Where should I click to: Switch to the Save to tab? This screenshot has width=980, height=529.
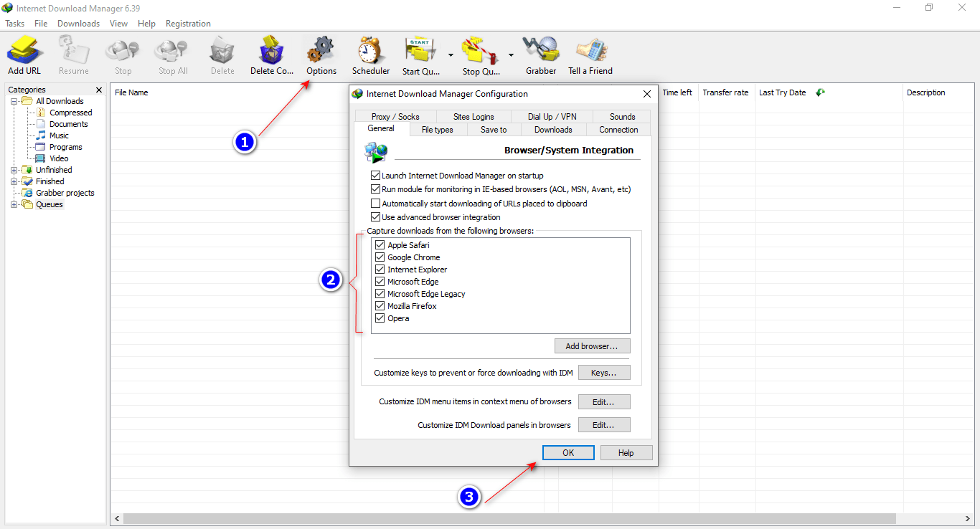[x=494, y=130]
